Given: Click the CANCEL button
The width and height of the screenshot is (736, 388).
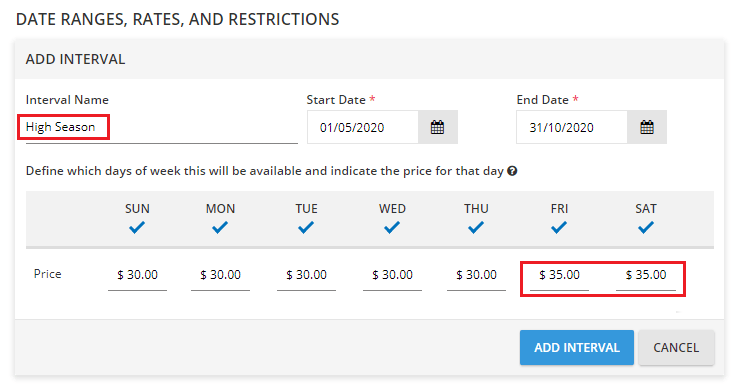Looking at the screenshot, I should point(676,348).
